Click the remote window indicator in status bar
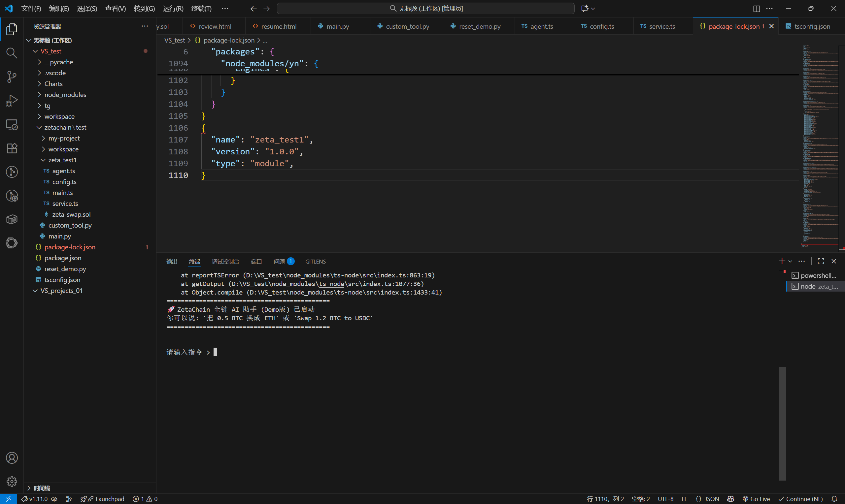Image resolution: width=845 pixels, height=504 pixels. click(x=8, y=499)
